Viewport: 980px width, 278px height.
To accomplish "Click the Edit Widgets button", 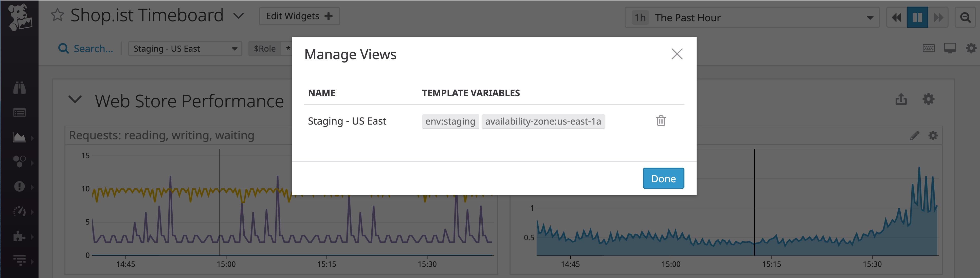I will pyautogui.click(x=299, y=16).
